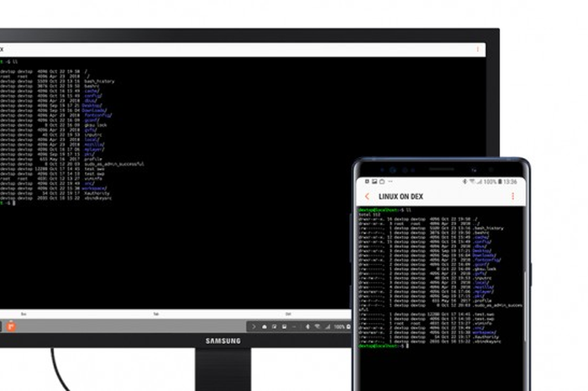Click the xbindkeysrc file in monitor terminal

pyautogui.click(x=97, y=198)
